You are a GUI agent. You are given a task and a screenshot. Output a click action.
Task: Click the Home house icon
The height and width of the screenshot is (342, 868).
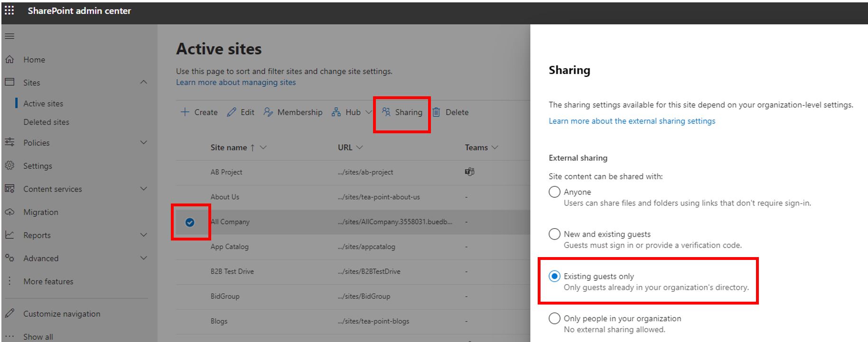tap(9, 59)
